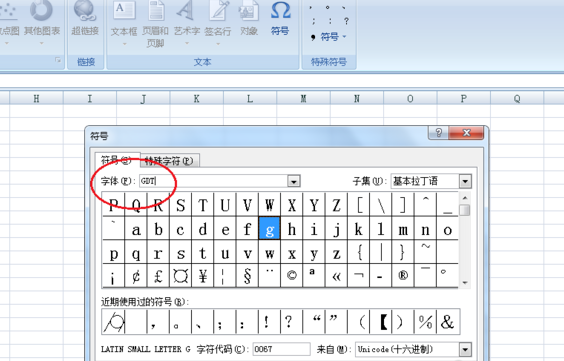Select the not sign ¬ symbol
Screen dimensions: 564x361
359,276
